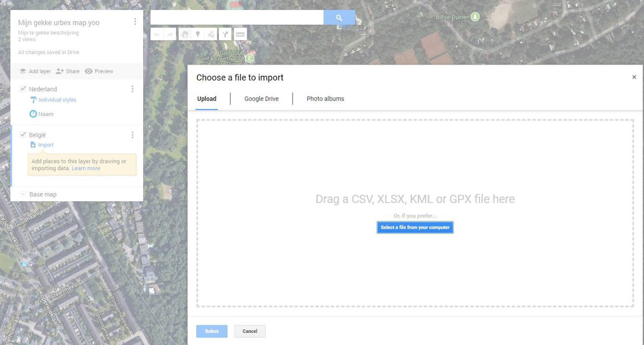The height and width of the screenshot is (345, 644).
Task: Click the Add layer label
Action: tap(40, 71)
